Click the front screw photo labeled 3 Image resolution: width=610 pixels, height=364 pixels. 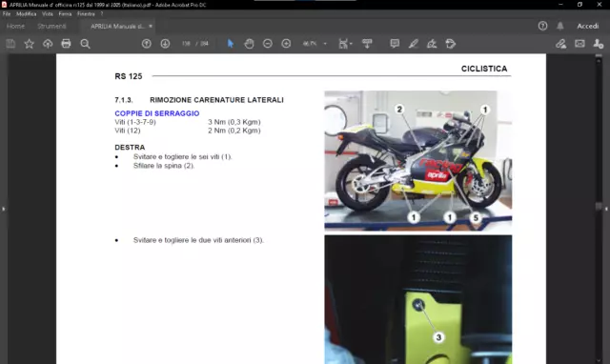pos(418,299)
